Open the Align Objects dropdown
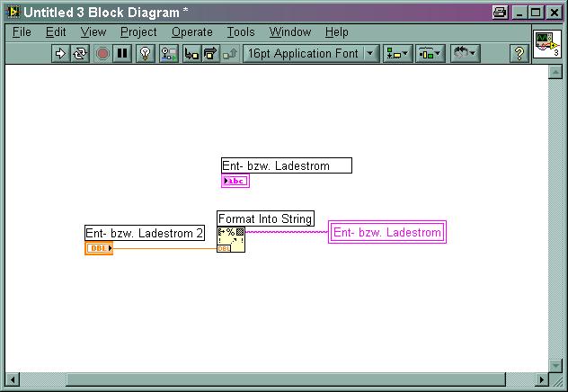 click(x=397, y=54)
